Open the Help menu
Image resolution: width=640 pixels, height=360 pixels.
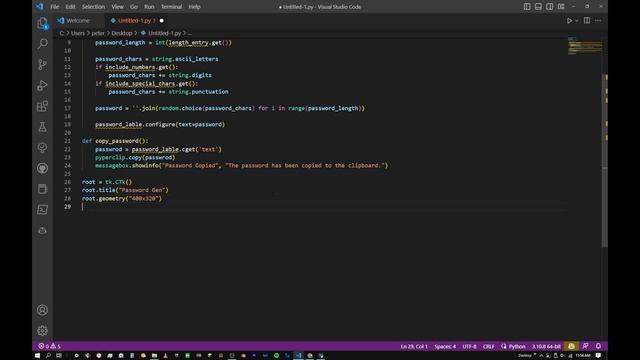point(194,7)
